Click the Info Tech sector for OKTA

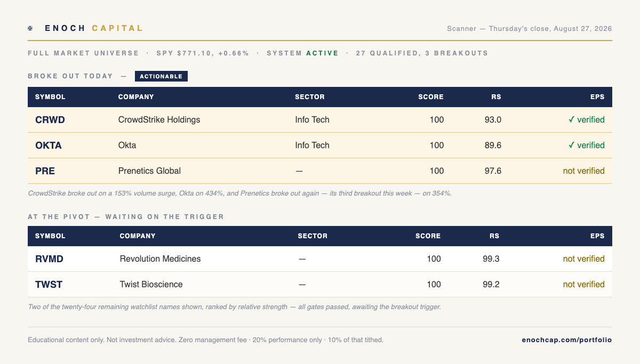(313, 145)
